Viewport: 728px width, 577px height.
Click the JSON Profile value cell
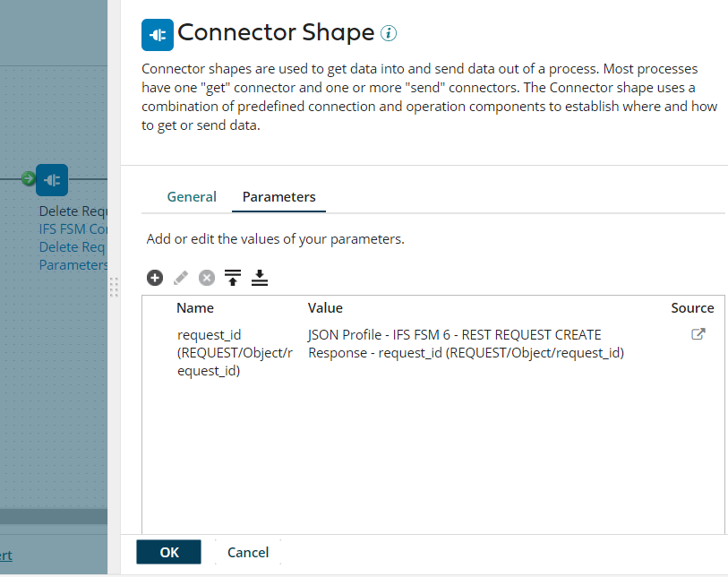(466, 344)
